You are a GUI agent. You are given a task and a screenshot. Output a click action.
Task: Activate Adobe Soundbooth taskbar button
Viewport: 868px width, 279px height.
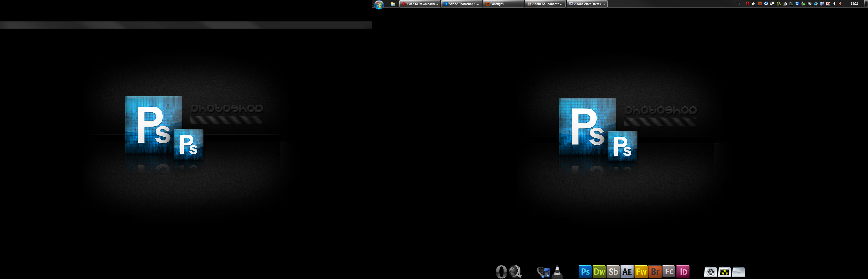[545, 4]
